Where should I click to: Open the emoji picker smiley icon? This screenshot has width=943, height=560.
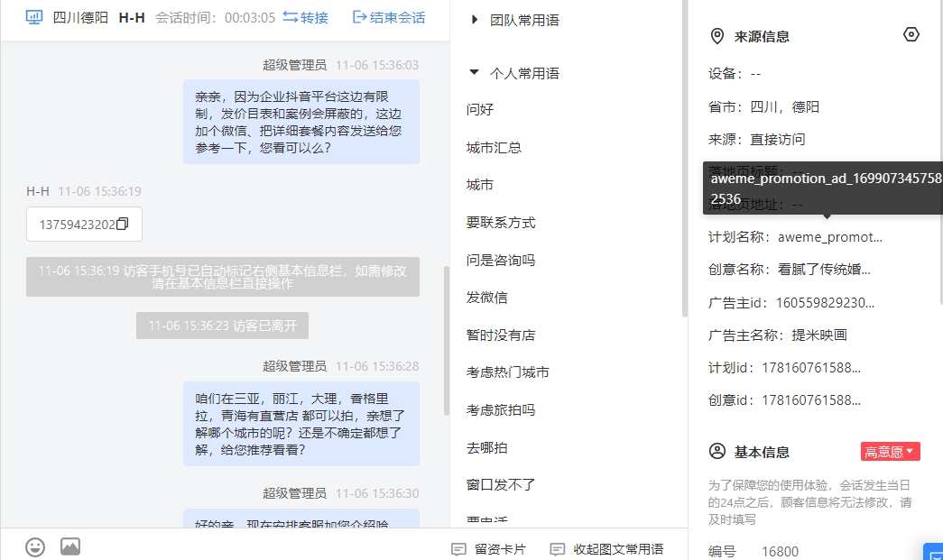click(x=35, y=546)
